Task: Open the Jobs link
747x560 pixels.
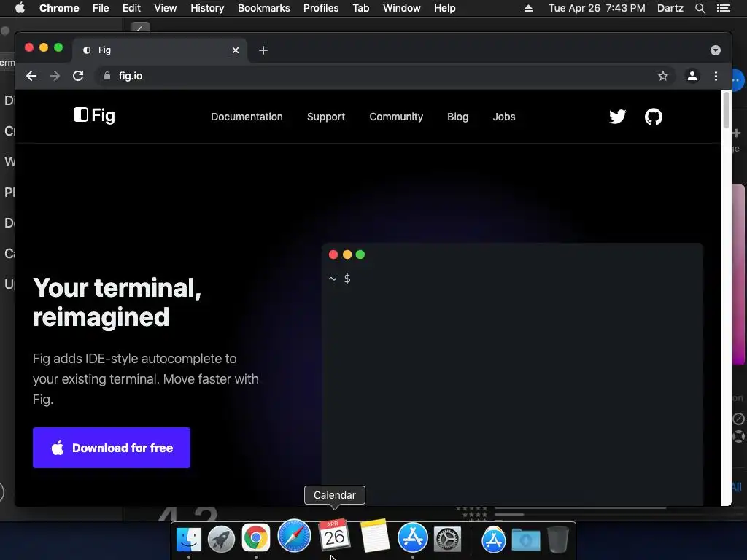Action: [504, 117]
